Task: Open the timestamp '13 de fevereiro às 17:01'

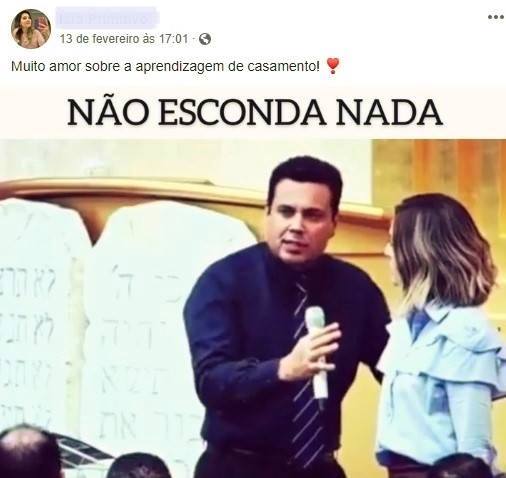Action: [124, 39]
